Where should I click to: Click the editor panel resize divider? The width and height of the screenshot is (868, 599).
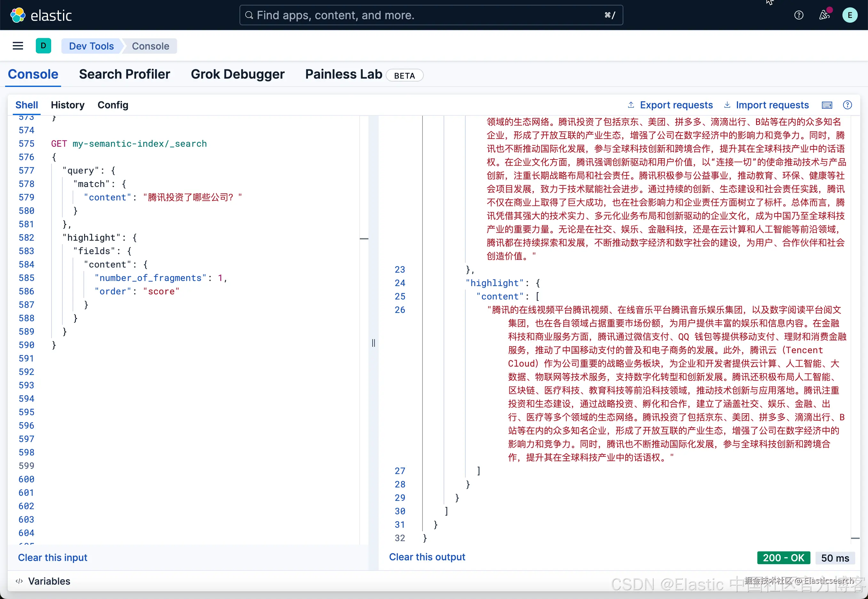click(373, 343)
